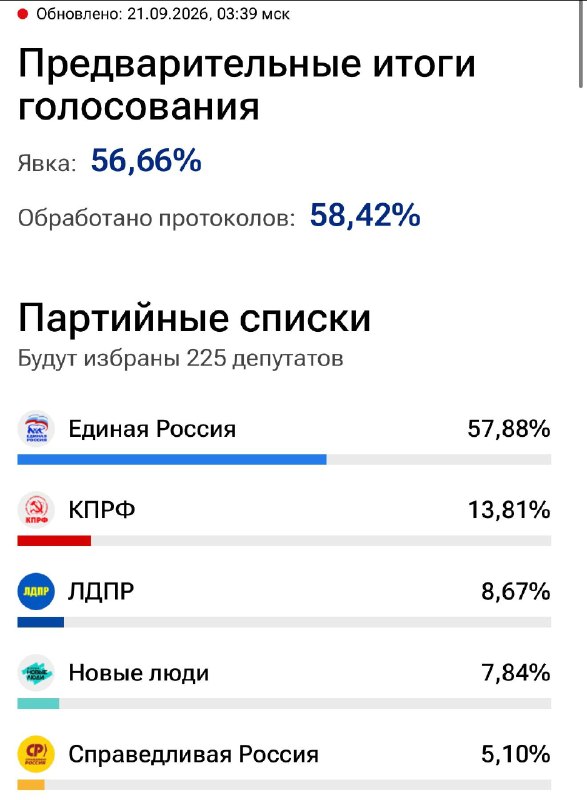The width and height of the screenshot is (587, 800).
Task: Open the КПРФ party name
Action: pyautogui.click(x=102, y=510)
